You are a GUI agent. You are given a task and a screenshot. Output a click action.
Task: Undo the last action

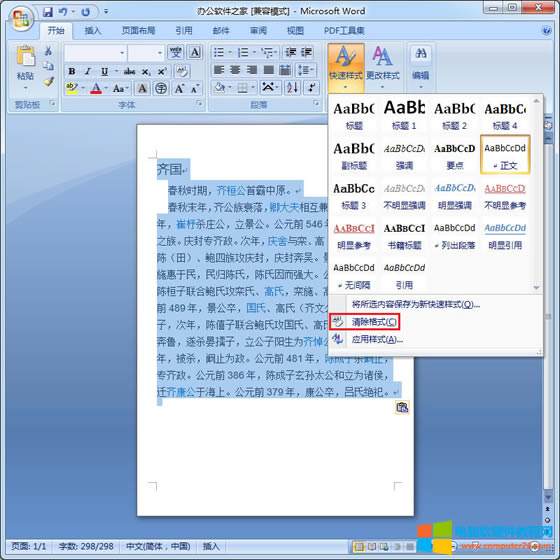[63, 12]
